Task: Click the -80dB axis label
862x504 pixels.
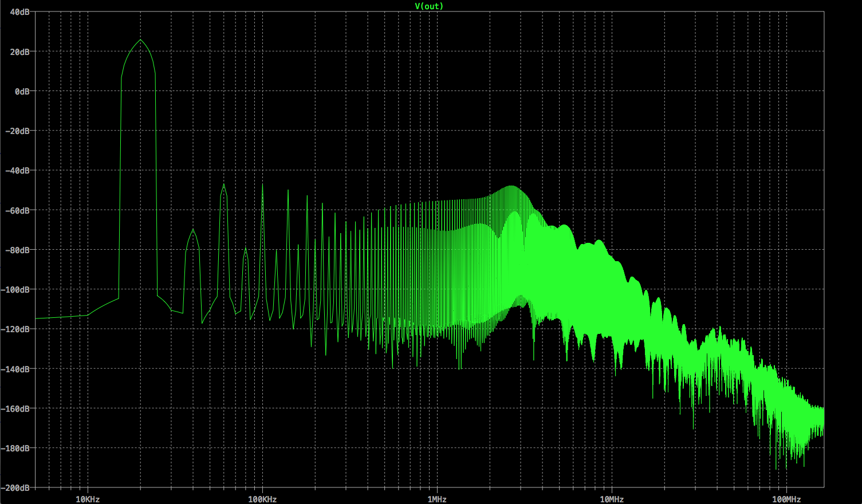Action: 18,250
